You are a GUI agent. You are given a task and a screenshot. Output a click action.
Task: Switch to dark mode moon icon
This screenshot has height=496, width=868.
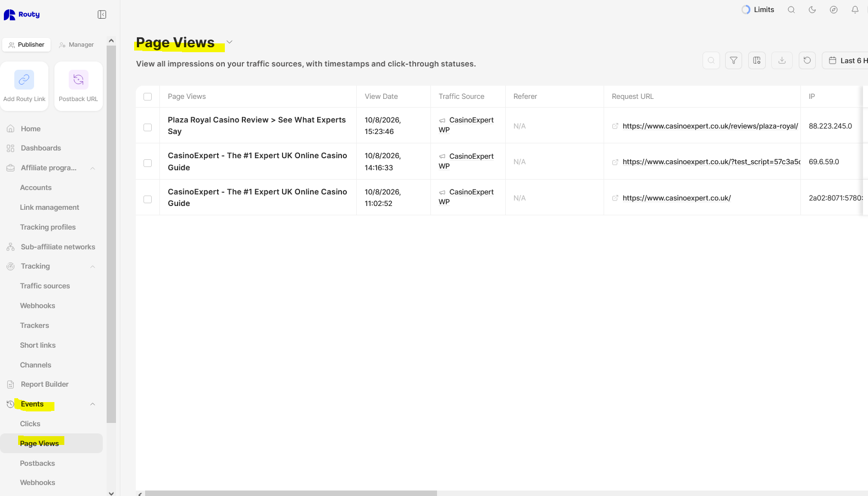(x=812, y=9)
